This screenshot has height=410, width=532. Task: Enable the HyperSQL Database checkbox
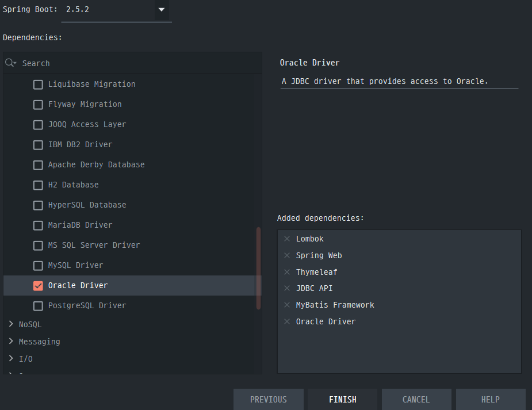click(38, 205)
